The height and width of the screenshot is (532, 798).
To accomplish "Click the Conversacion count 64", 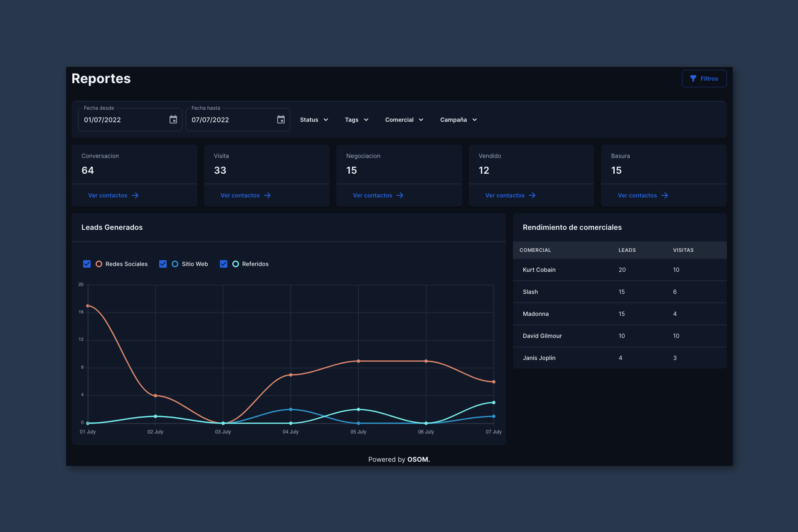I will pos(88,170).
